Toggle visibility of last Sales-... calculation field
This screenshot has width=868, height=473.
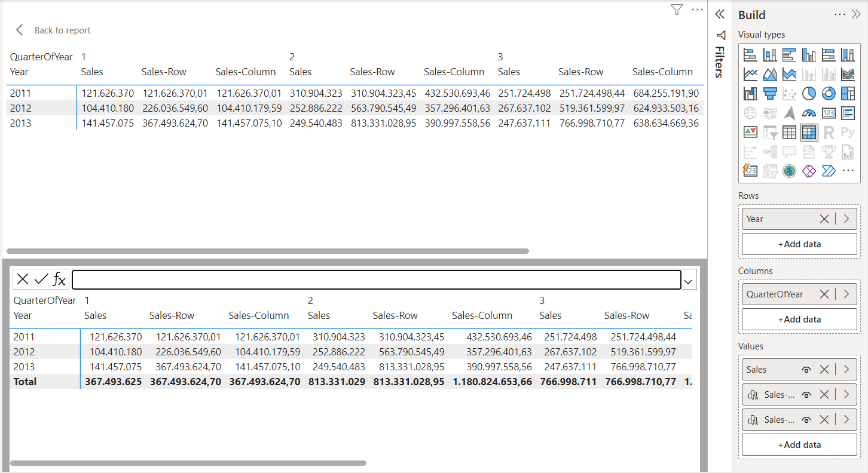tap(806, 420)
